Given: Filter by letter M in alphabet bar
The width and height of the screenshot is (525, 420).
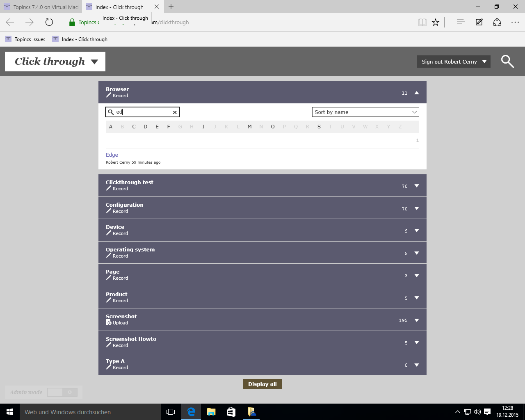Looking at the screenshot, I should (249, 127).
